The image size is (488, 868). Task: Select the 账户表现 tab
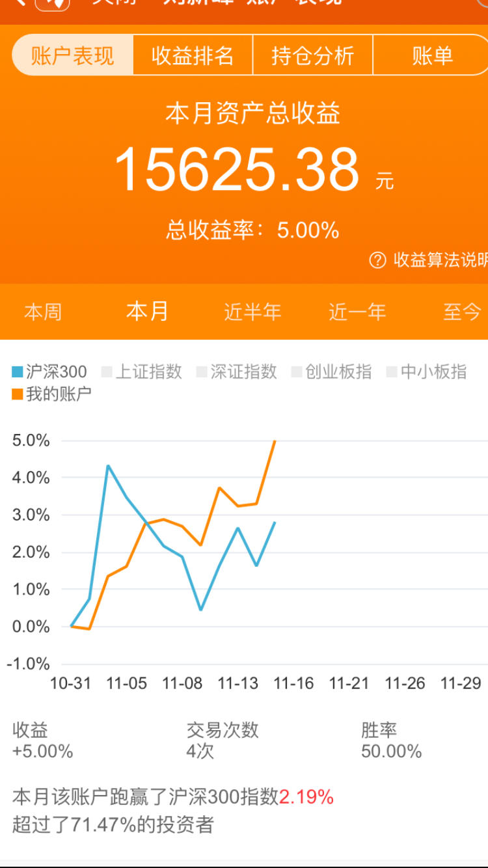73,55
